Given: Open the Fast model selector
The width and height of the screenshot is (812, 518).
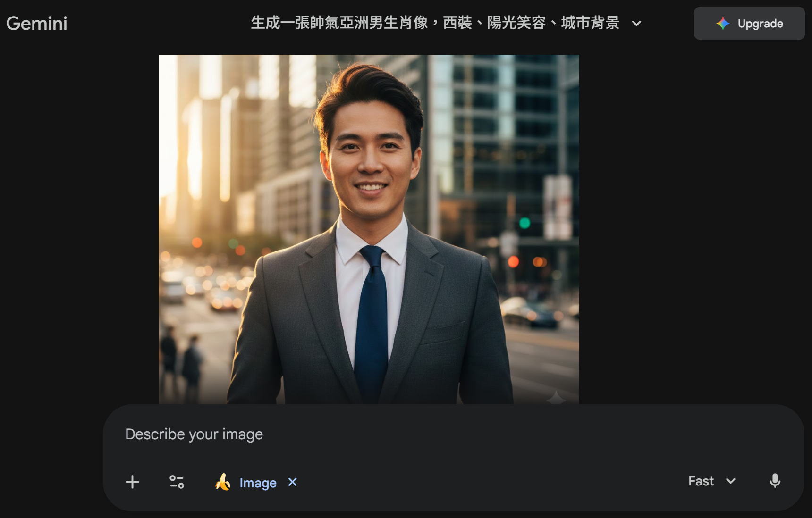Looking at the screenshot, I should pyautogui.click(x=712, y=481).
